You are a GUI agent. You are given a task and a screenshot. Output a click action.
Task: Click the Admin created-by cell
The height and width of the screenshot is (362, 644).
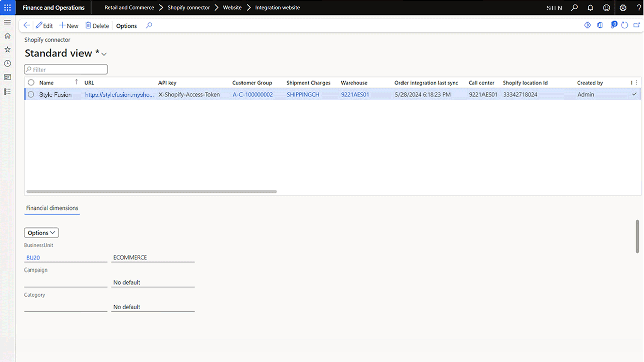(586, 94)
